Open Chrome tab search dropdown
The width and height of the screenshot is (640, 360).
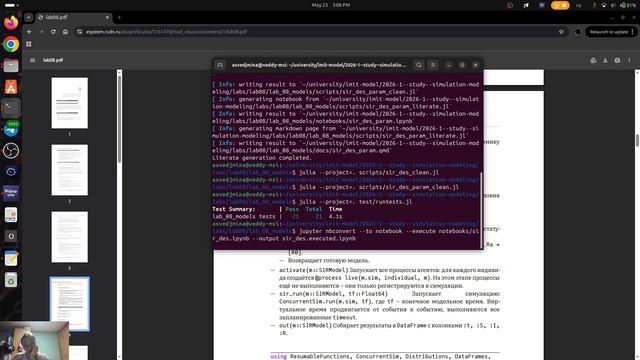28,18
